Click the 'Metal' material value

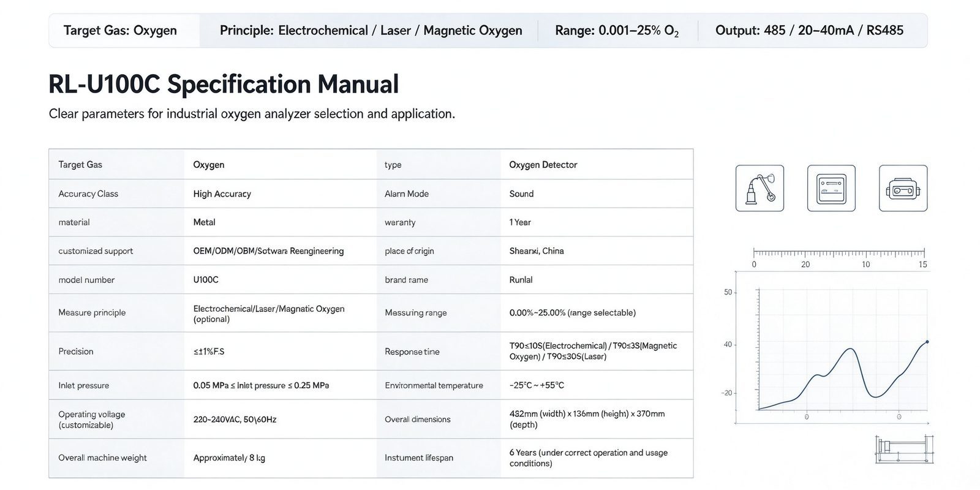pyautogui.click(x=204, y=222)
